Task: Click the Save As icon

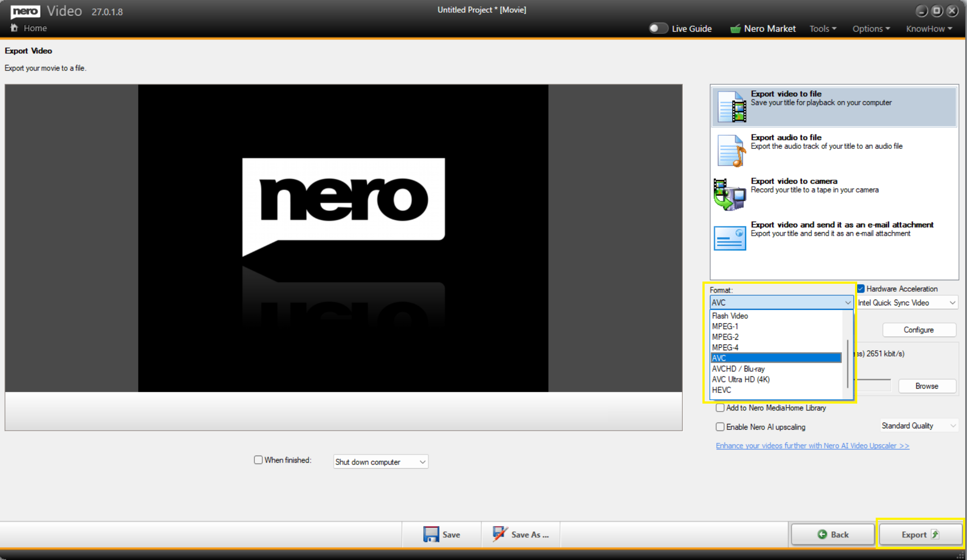Action: [499, 534]
